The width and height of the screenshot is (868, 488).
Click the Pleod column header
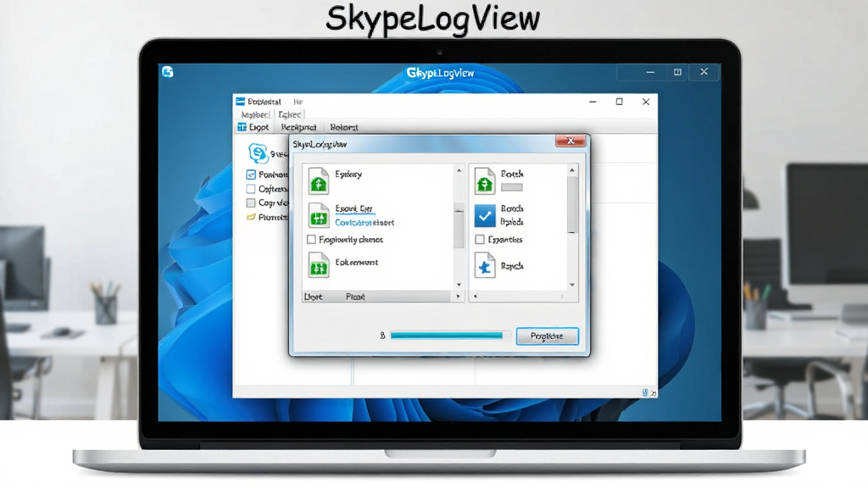point(355,297)
